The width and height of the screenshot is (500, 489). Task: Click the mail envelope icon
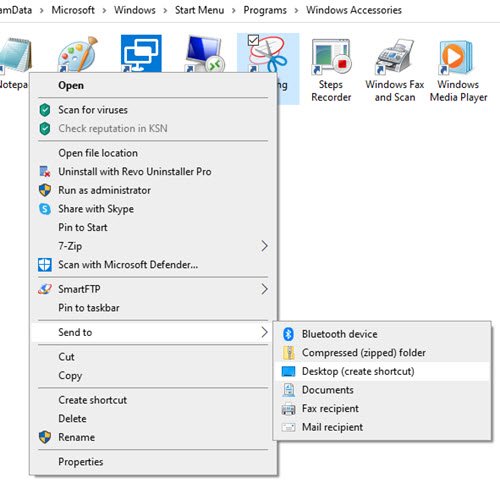click(x=288, y=427)
